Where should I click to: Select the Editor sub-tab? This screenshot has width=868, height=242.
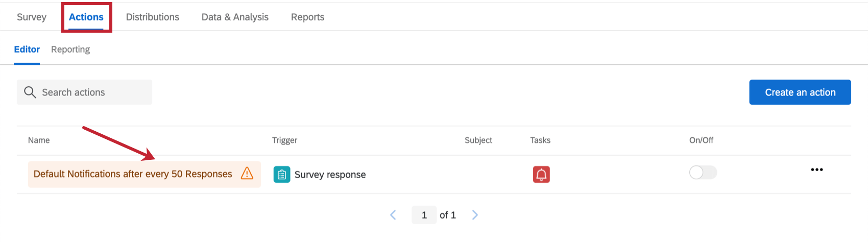click(27, 50)
